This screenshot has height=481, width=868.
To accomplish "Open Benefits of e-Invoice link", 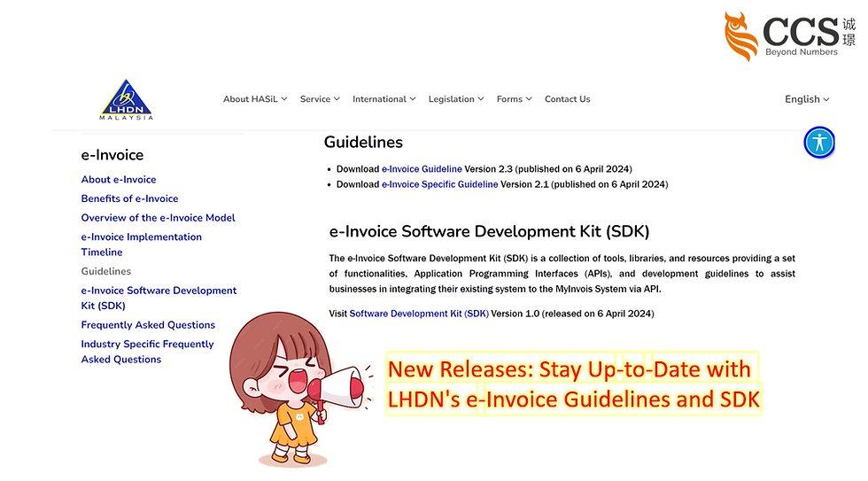I will 129,198.
